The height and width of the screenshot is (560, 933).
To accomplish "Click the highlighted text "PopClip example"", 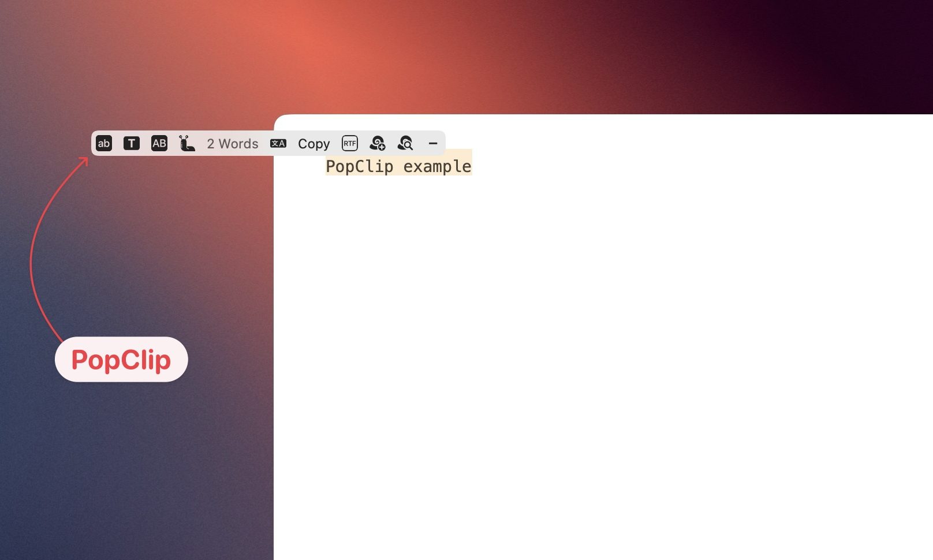I will click(x=399, y=166).
